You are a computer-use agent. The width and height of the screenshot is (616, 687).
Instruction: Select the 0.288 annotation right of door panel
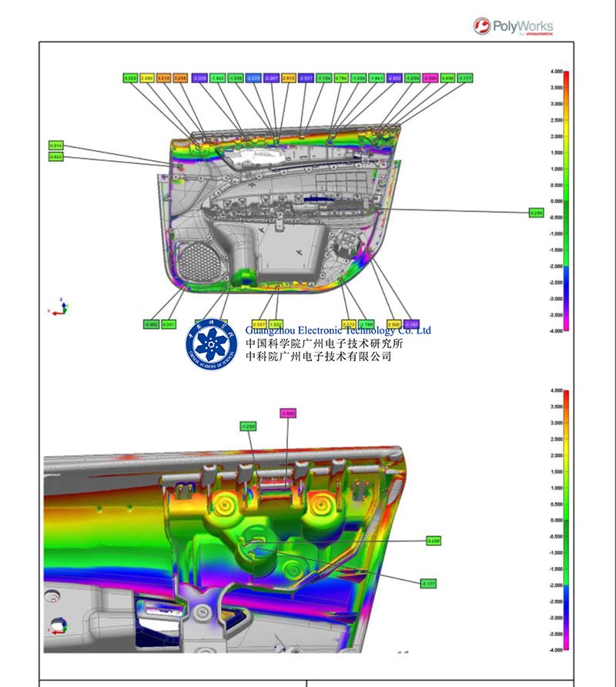click(x=536, y=213)
